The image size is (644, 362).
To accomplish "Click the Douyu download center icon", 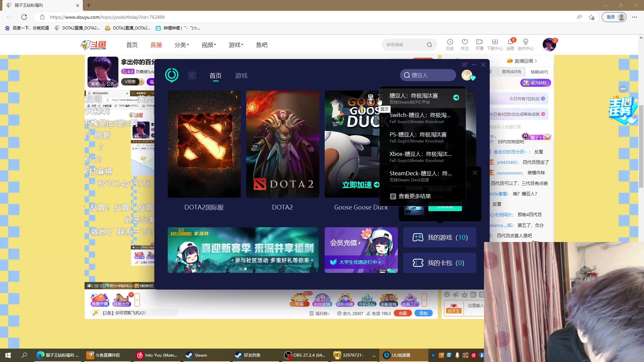I will coord(495,42).
